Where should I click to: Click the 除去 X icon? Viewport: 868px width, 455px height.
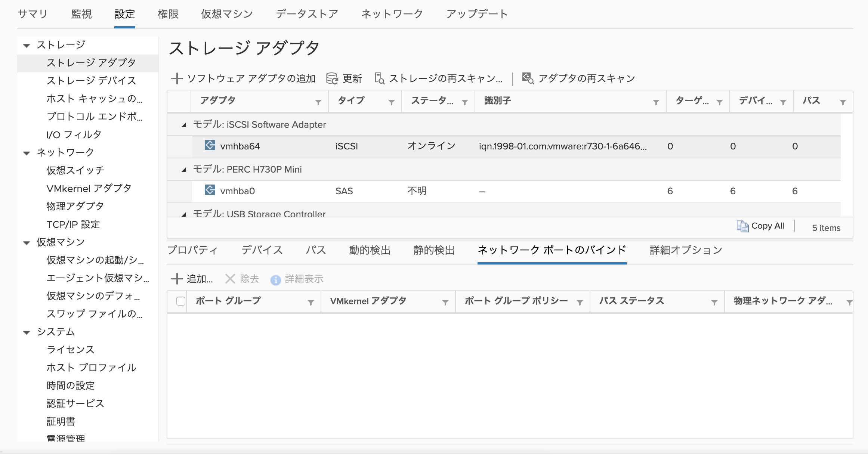pos(230,279)
